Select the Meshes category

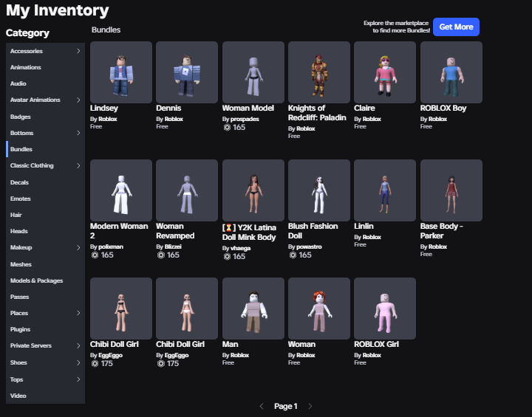[45, 264]
